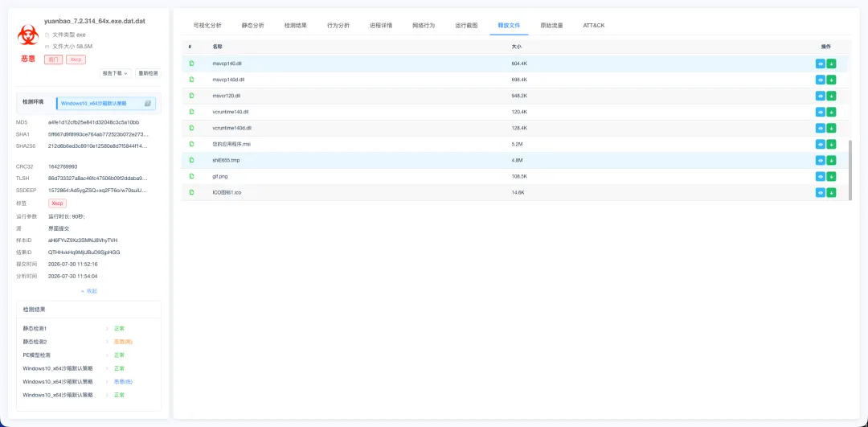Select the 释放文件 tab
The width and height of the screenshot is (868, 427).
coord(509,26)
